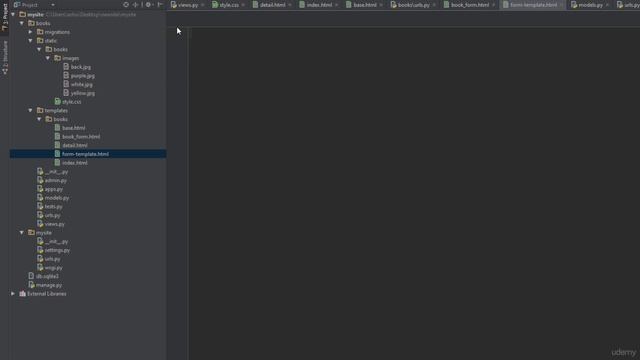
Task: Click the db.sqlite3 file icon
Action: click(31, 276)
